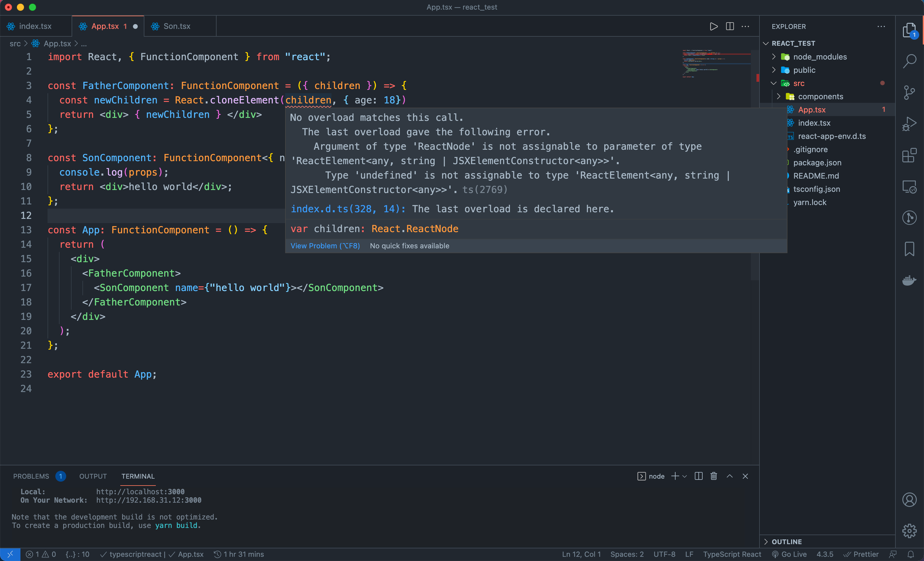Kill the terminal with trash icon
Screen dimensions: 924x561
pyautogui.click(x=714, y=476)
